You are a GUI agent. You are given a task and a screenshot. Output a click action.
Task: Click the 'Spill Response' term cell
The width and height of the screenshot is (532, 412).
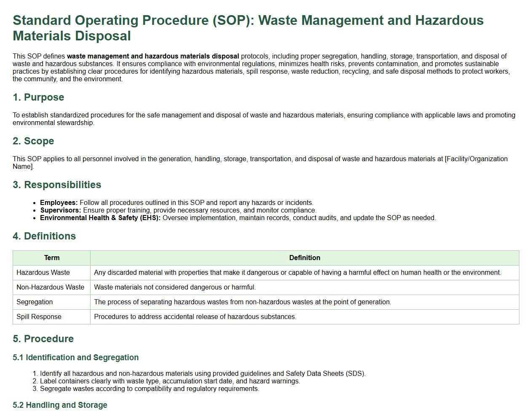pyautogui.click(x=39, y=317)
